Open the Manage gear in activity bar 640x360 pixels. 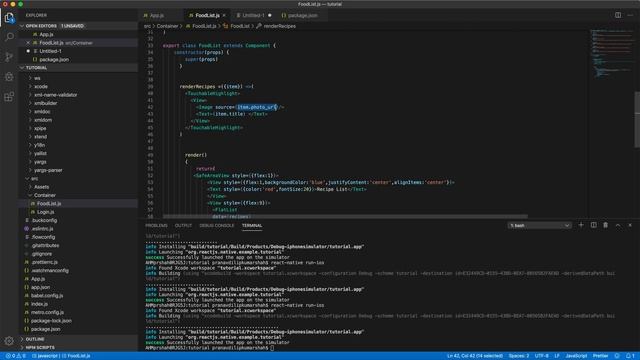point(9,340)
